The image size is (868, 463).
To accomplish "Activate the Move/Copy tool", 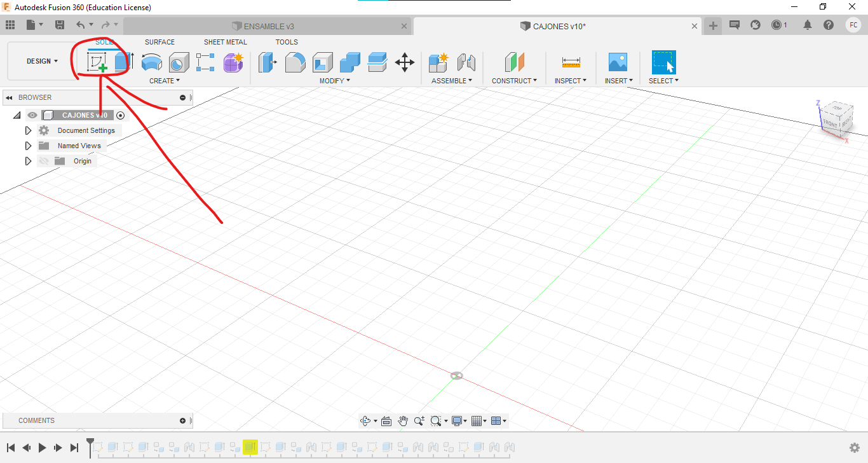I will 405,62.
